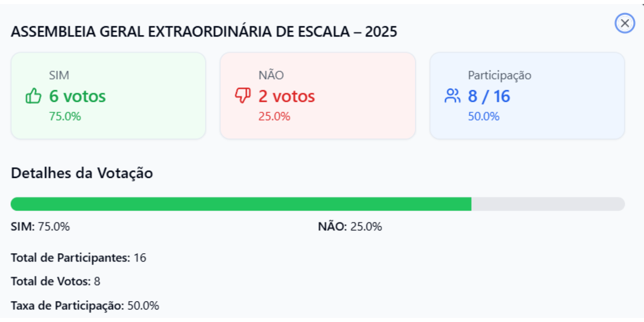This screenshot has width=644, height=322.
Task: Click the assembly title heading
Action: coord(204,32)
